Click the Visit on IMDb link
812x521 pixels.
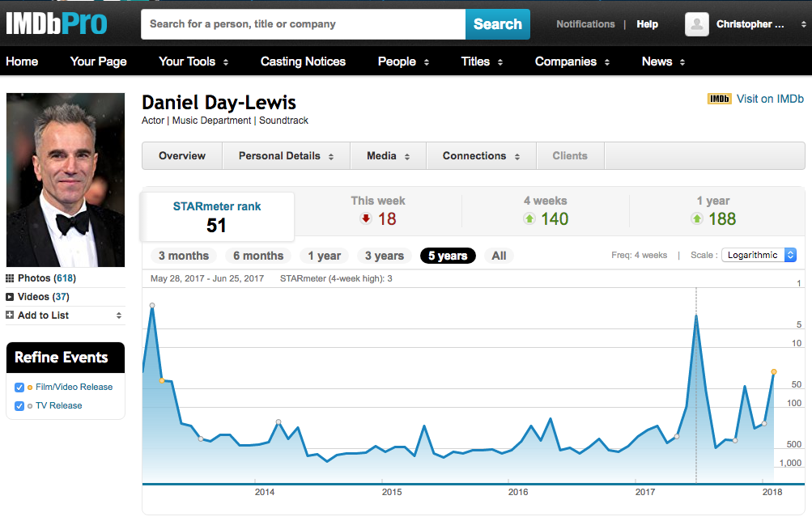(770, 99)
